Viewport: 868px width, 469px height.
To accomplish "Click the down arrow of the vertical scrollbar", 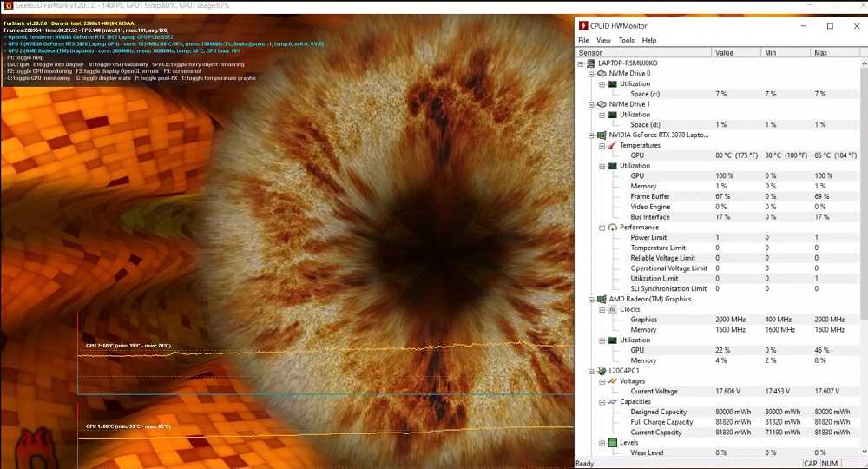I will point(862,452).
